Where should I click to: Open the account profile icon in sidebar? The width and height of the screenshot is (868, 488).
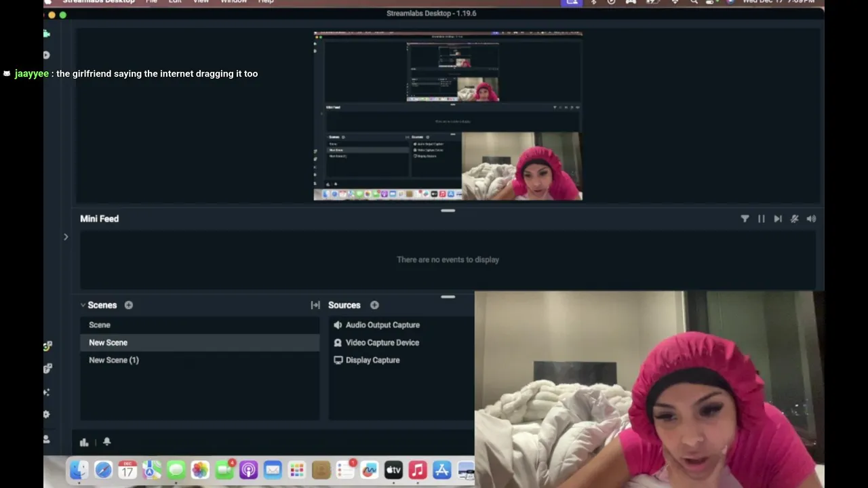coord(47,439)
